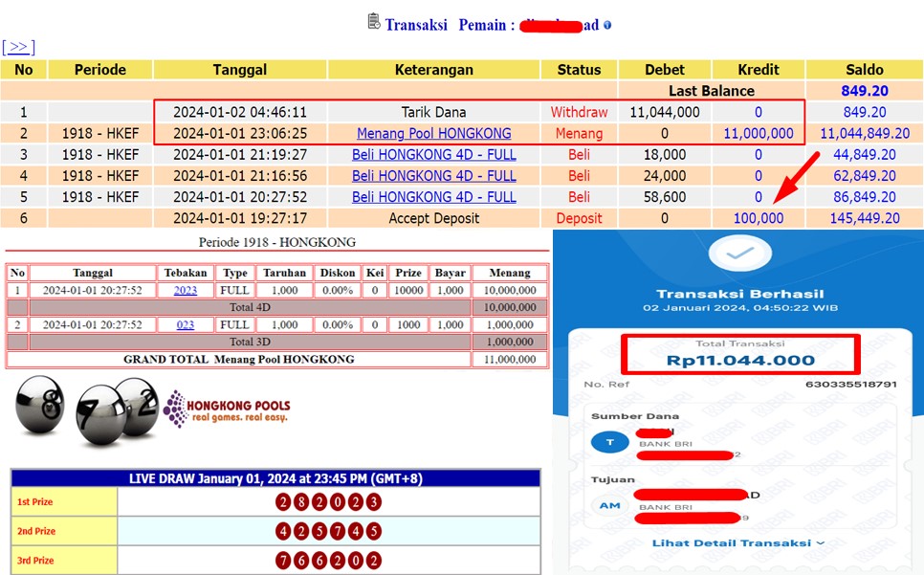Image resolution: width=924 pixels, height=575 pixels.
Task: Click the lottery balls image
Action: tap(86, 410)
